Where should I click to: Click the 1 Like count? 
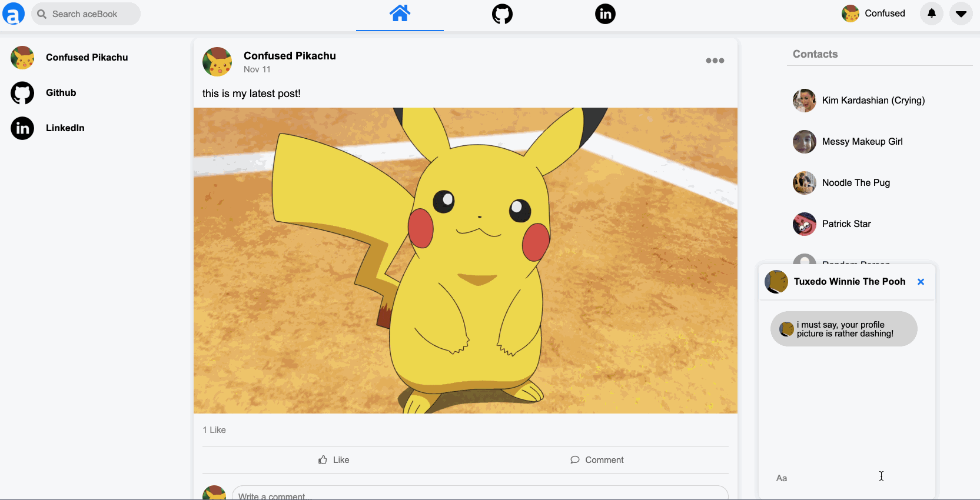(x=214, y=430)
